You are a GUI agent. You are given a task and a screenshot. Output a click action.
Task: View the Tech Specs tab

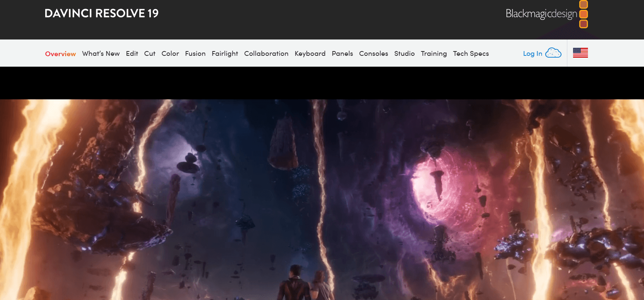pyautogui.click(x=471, y=53)
